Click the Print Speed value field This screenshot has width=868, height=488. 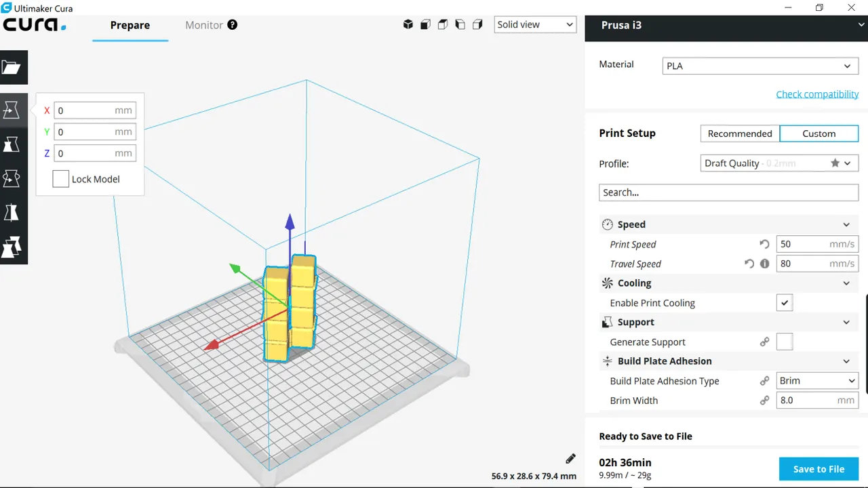(x=817, y=244)
